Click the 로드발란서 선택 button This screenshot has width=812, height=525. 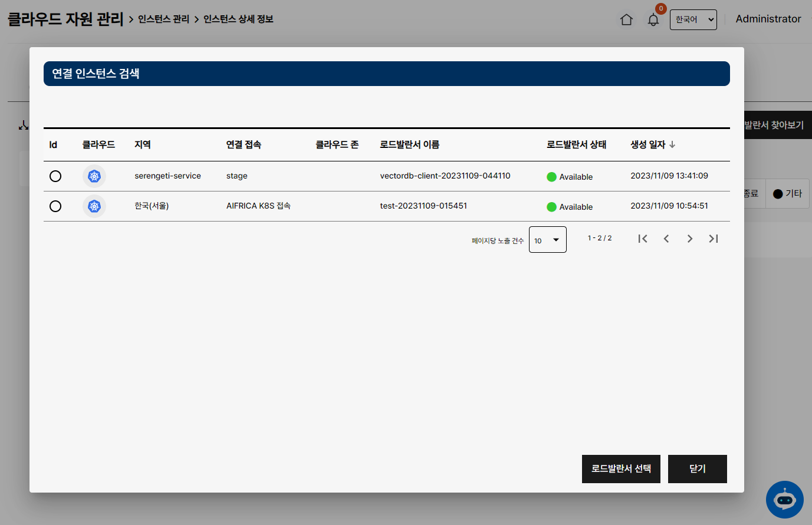[621, 469]
